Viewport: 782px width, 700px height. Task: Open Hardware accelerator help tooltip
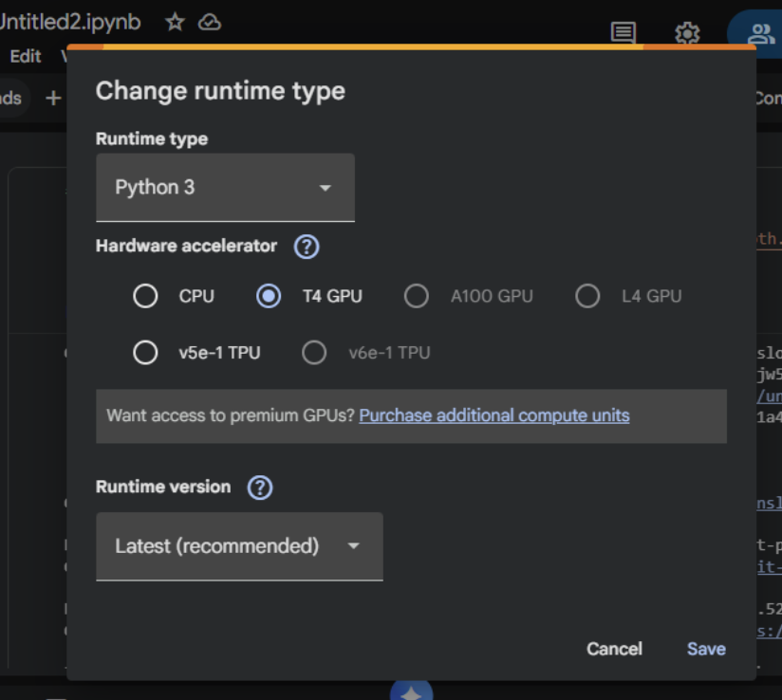pos(307,246)
